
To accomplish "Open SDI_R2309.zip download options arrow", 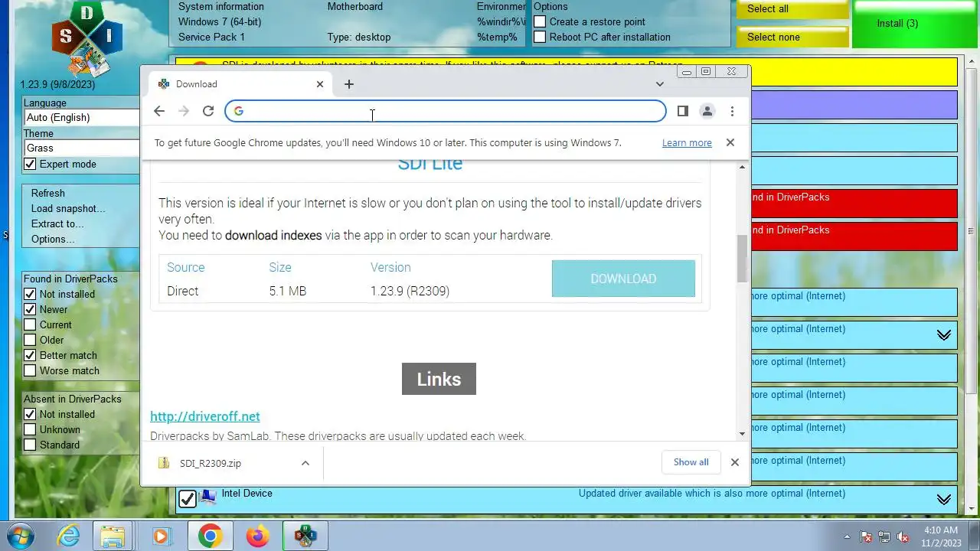I will coord(305,463).
